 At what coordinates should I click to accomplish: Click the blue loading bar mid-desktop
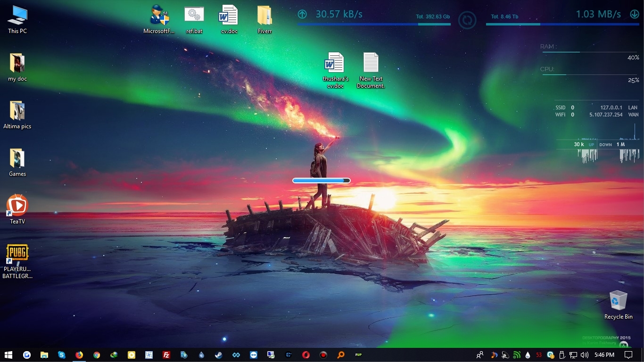pyautogui.click(x=321, y=181)
